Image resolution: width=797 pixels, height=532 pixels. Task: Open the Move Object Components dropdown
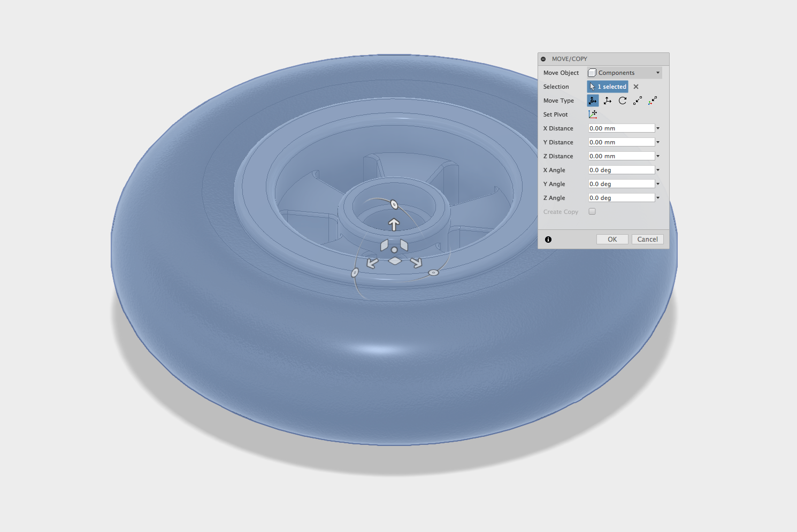click(x=624, y=73)
